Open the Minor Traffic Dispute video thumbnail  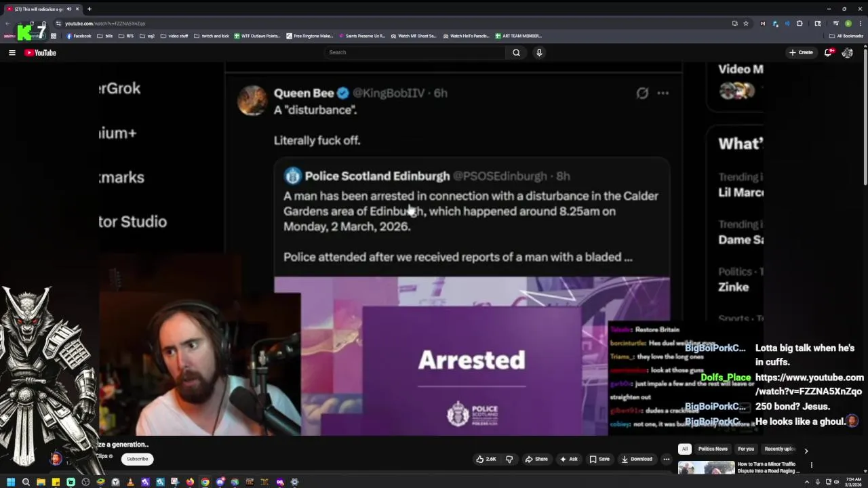(x=706, y=468)
